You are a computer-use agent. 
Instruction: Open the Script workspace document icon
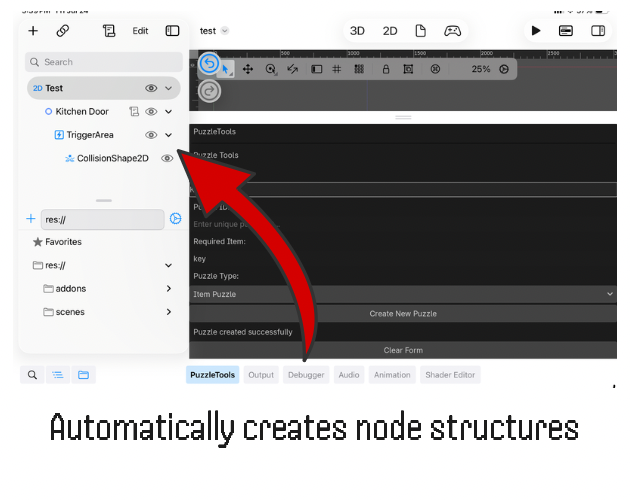pyautogui.click(x=420, y=31)
